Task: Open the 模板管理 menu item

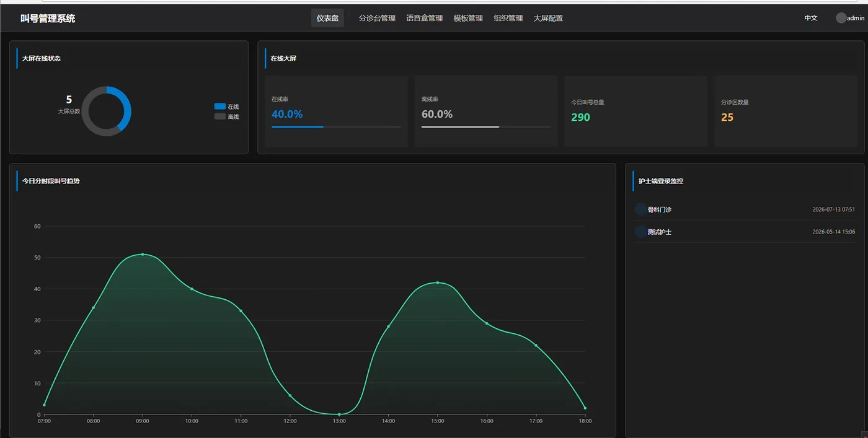Action: 468,18
